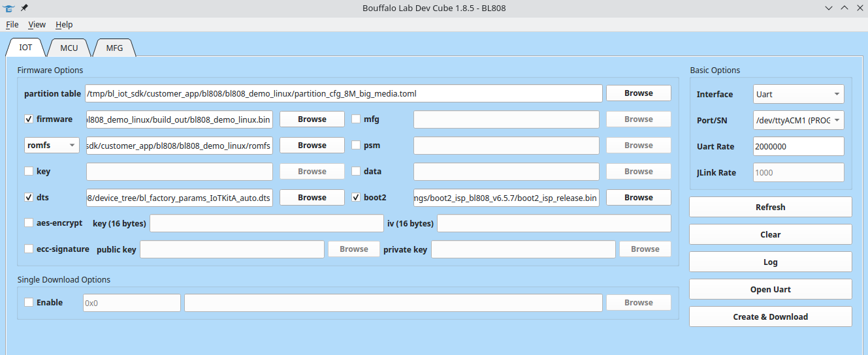Click the single download file path field
The image size is (868, 355).
393,303
